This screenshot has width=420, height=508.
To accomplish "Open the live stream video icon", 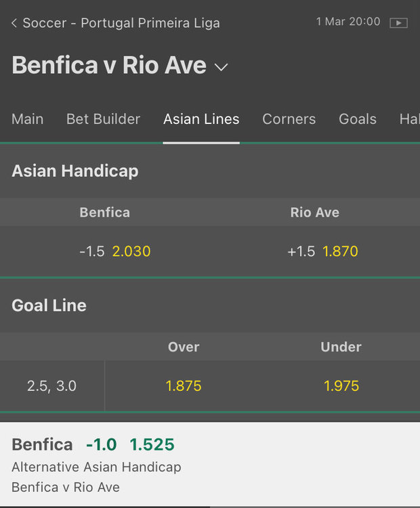I will (398, 22).
